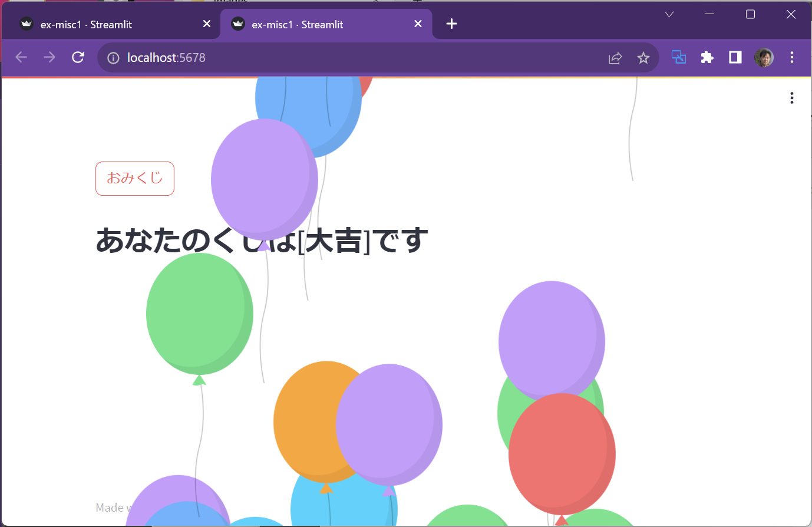
Task: Click the Made with Streamlit link
Action: 110,507
